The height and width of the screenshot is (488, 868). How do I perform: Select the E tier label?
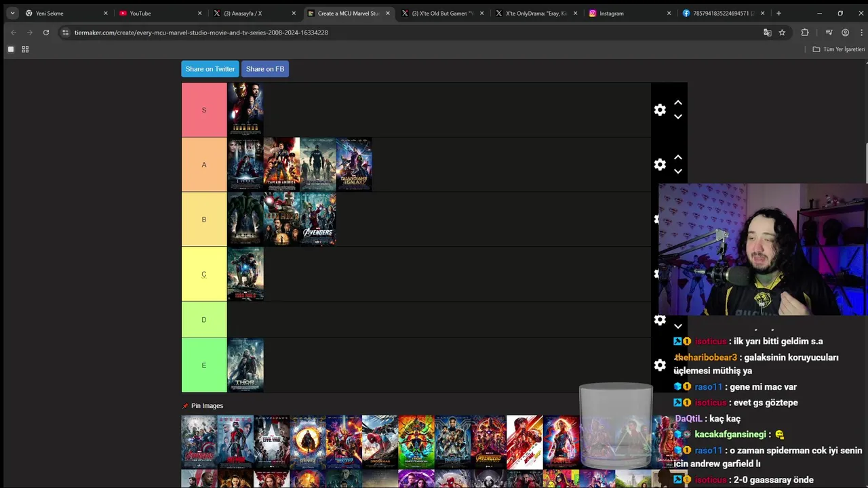click(204, 365)
